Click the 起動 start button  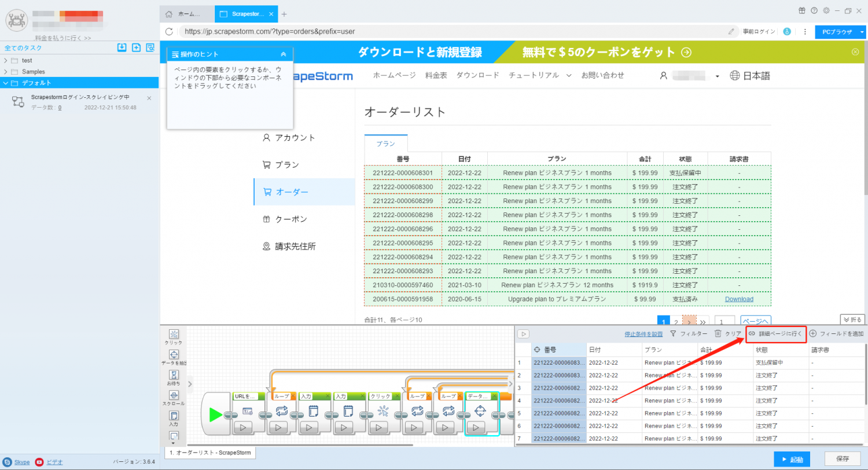[792, 459]
